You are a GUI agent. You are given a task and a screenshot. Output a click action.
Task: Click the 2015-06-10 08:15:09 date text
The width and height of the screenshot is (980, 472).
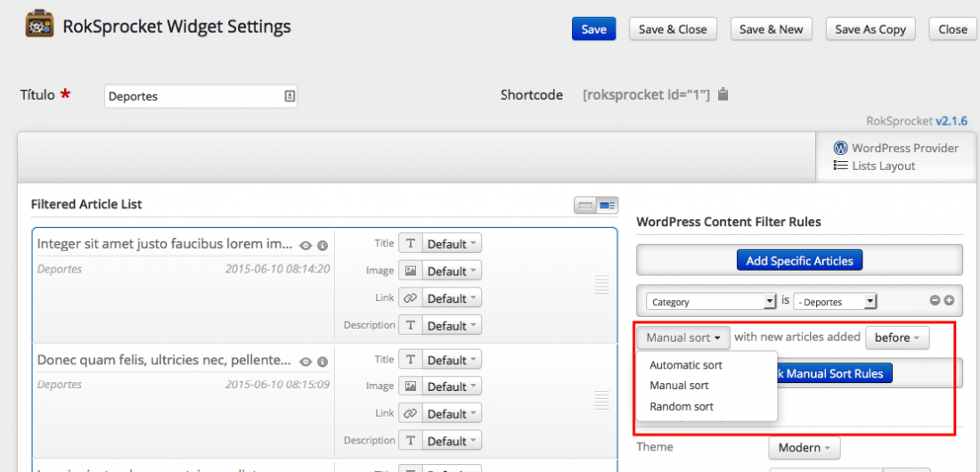tap(277, 385)
